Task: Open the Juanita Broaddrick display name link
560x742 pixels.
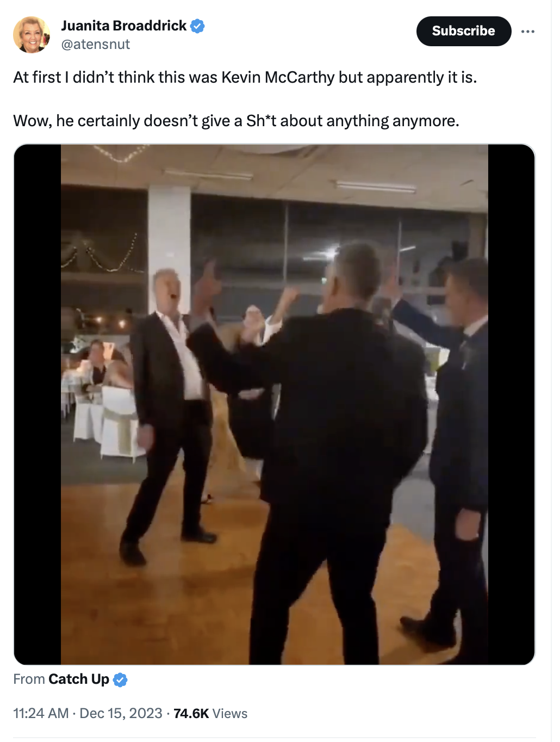Action: [123, 26]
